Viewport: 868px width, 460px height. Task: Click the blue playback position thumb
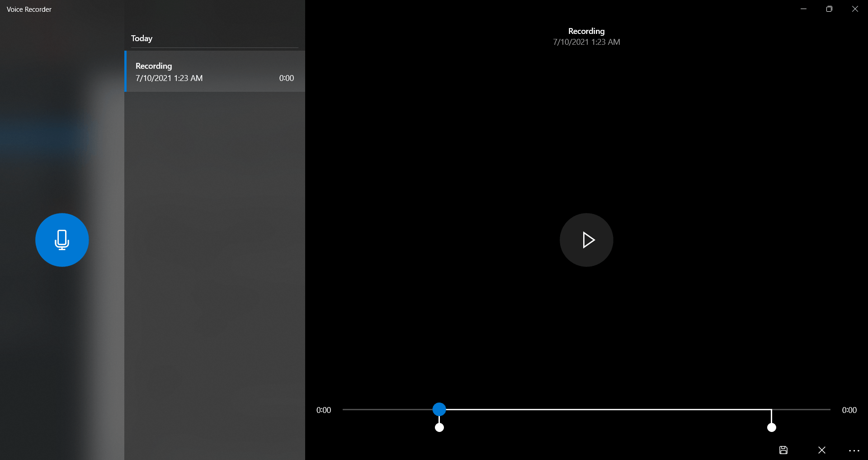(439, 409)
